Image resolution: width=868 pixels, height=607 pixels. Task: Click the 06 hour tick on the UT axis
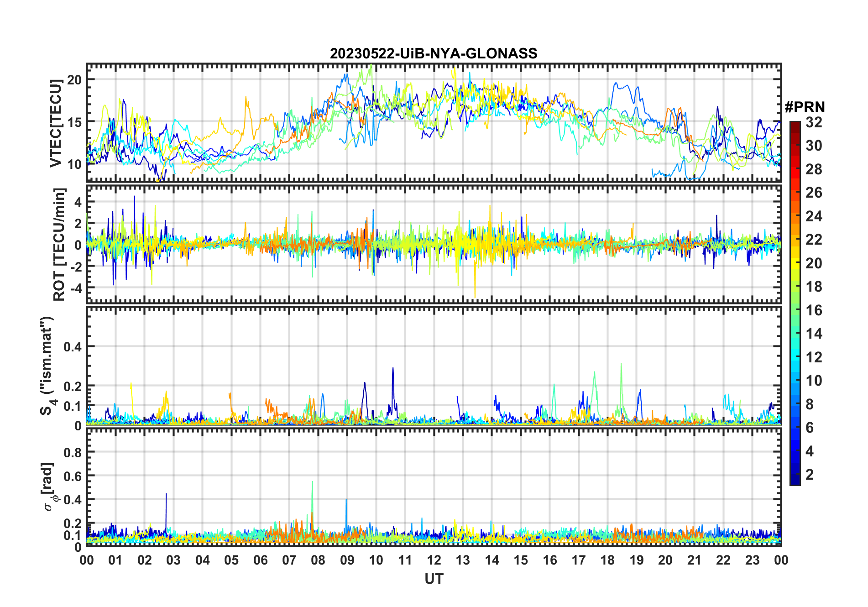click(260, 560)
